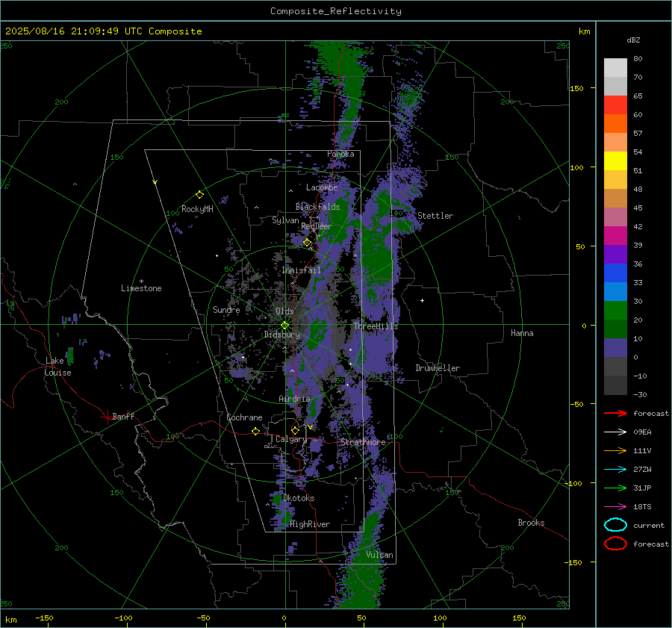Click the Drumheller city label
The height and width of the screenshot is (628, 672).
pos(438,368)
